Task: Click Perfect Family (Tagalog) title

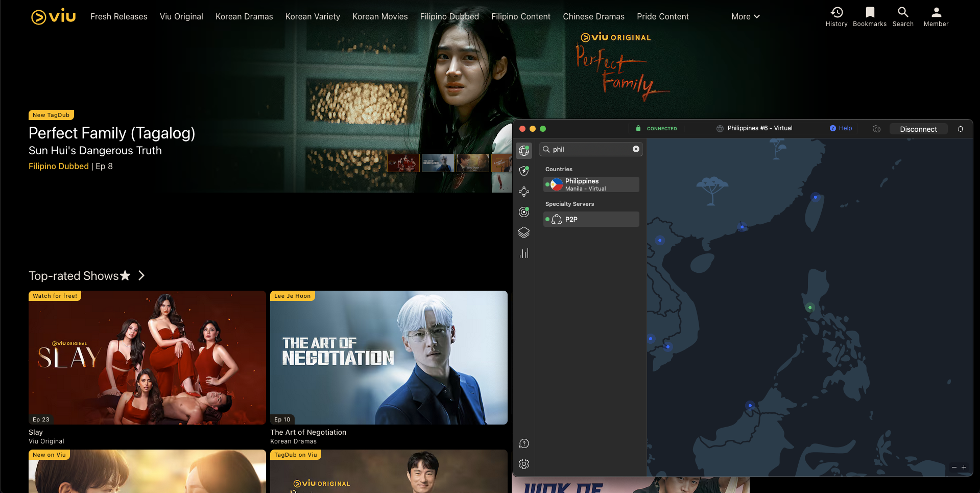Action: pyautogui.click(x=112, y=133)
